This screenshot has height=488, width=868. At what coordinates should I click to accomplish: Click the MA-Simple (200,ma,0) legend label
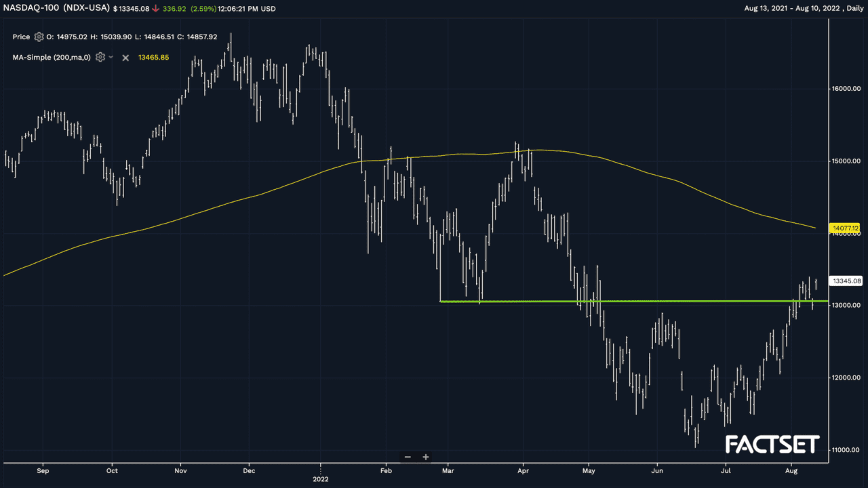(52, 58)
